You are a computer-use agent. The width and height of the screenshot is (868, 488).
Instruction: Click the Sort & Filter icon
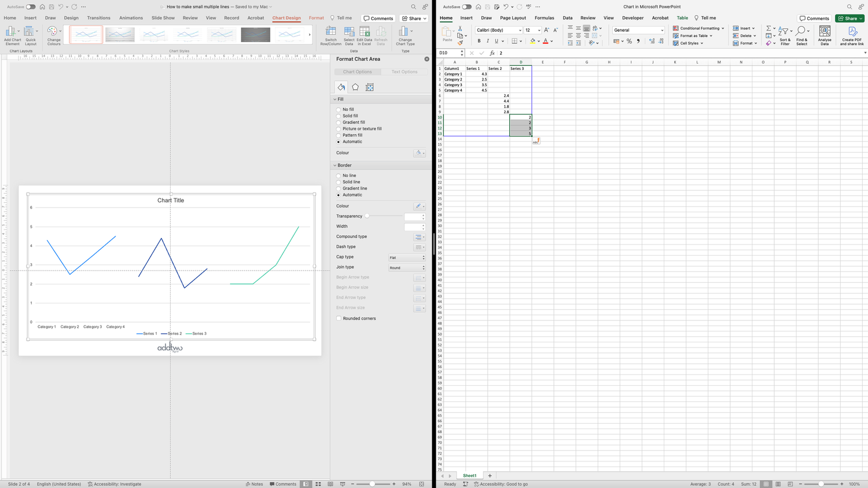pos(785,36)
